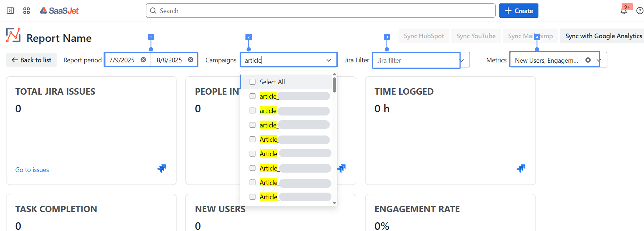Click Sync with Google Analytics
Image resolution: width=644 pixels, height=231 pixels.
click(603, 36)
